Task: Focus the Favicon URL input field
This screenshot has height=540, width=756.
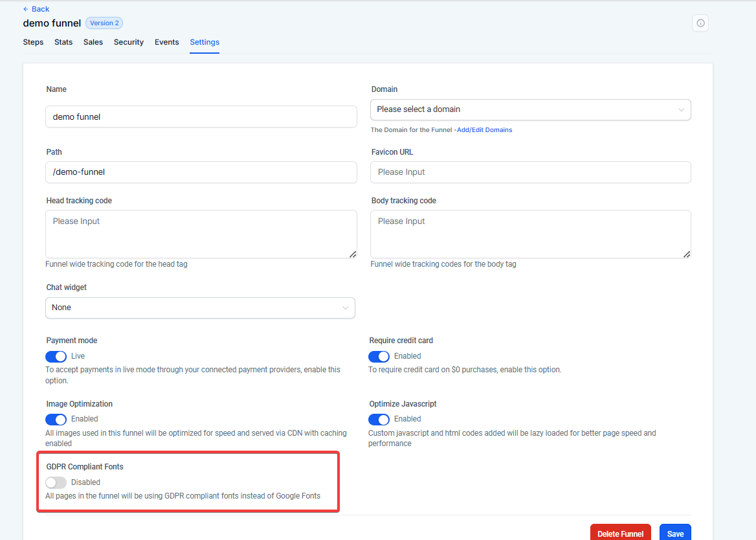Action: tap(530, 172)
